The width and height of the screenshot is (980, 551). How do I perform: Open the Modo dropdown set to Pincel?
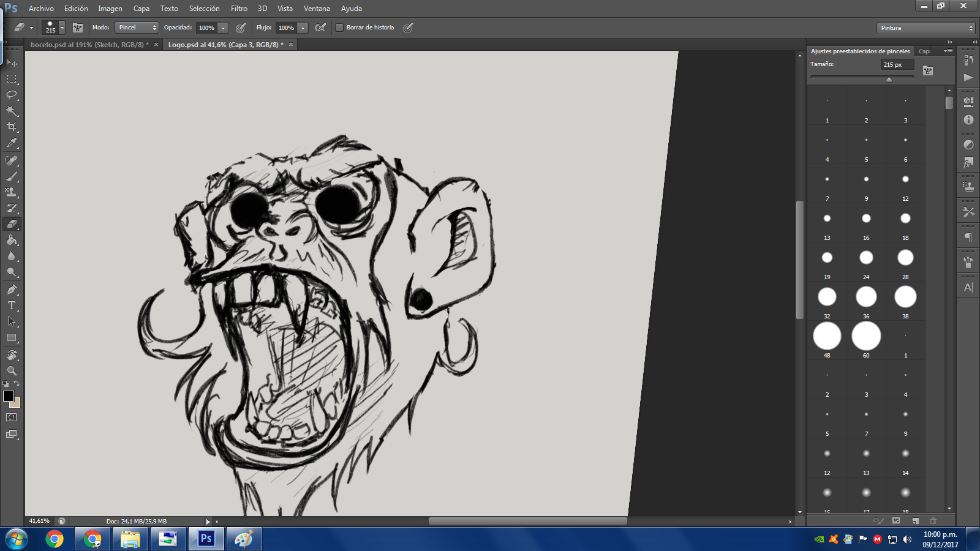click(137, 28)
